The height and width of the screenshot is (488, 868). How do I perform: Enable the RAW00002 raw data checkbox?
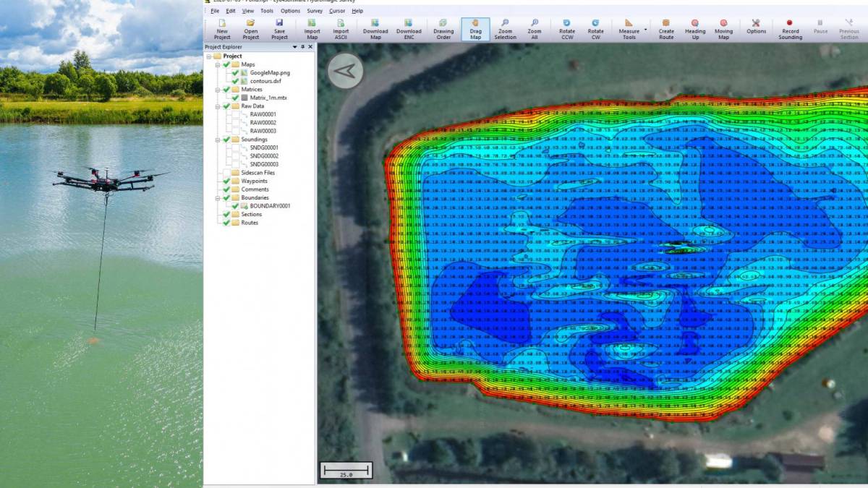pyautogui.click(x=235, y=123)
